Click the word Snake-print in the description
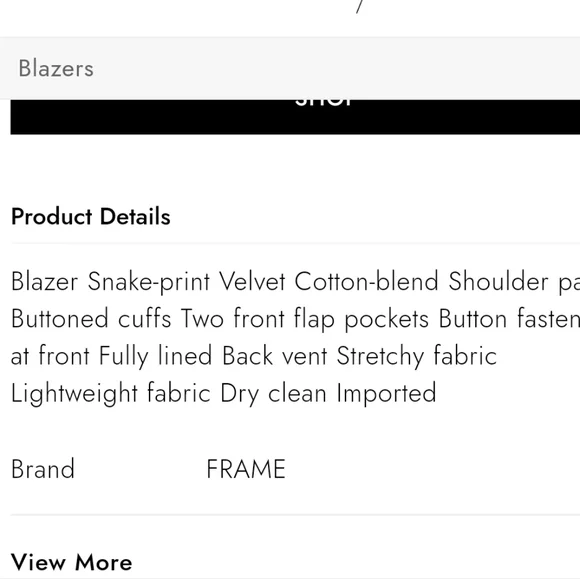 [149, 282]
